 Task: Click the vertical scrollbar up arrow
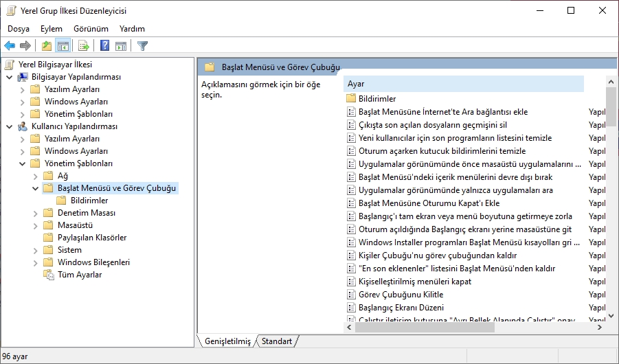pyautogui.click(x=611, y=82)
